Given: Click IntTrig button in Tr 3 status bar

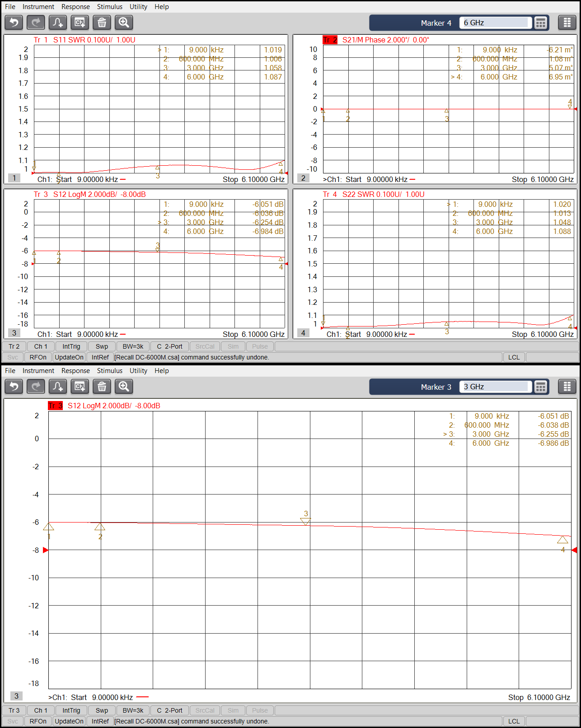Looking at the screenshot, I should pos(71,710).
